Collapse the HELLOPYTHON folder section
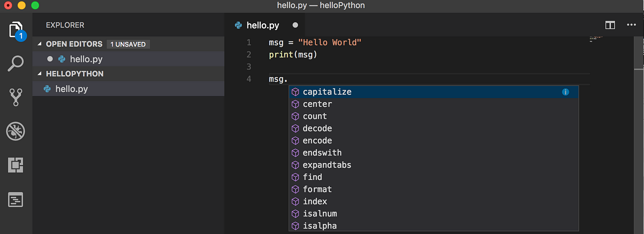Viewport: 644px width, 234px height. (40, 74)
